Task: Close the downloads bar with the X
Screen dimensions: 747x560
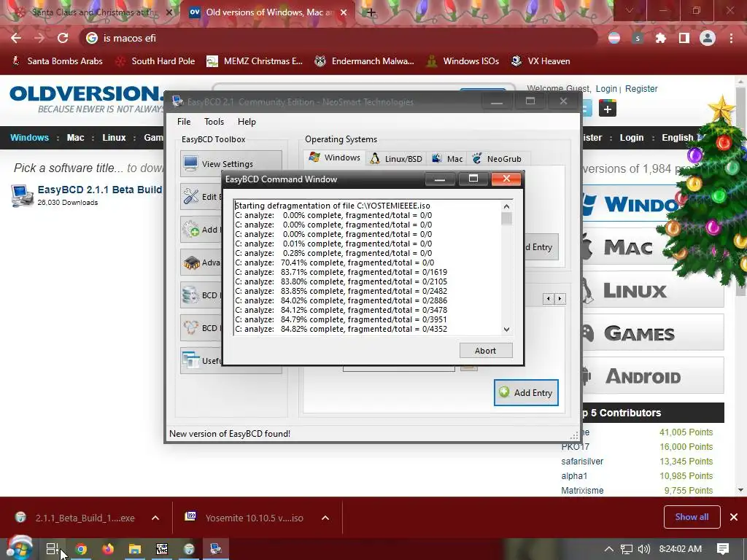Action: 734,517
